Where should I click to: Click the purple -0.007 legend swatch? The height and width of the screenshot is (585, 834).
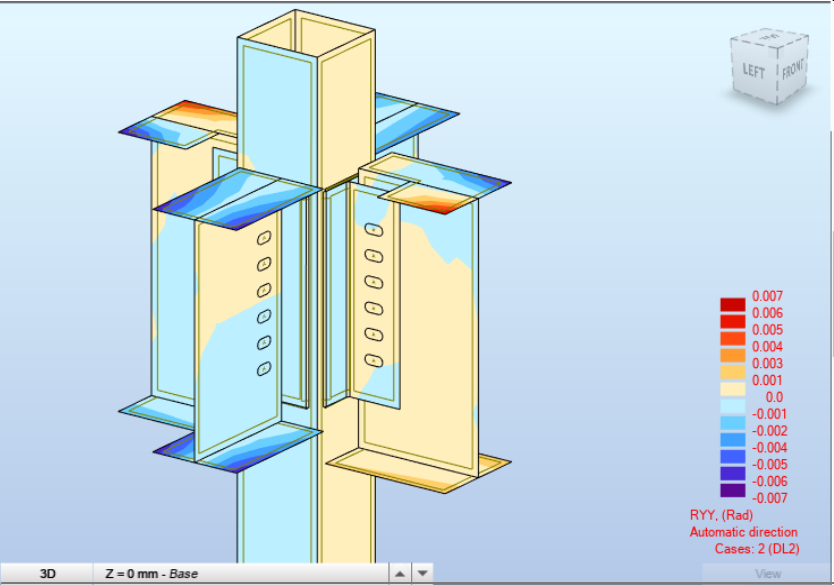tap(732, 490)
